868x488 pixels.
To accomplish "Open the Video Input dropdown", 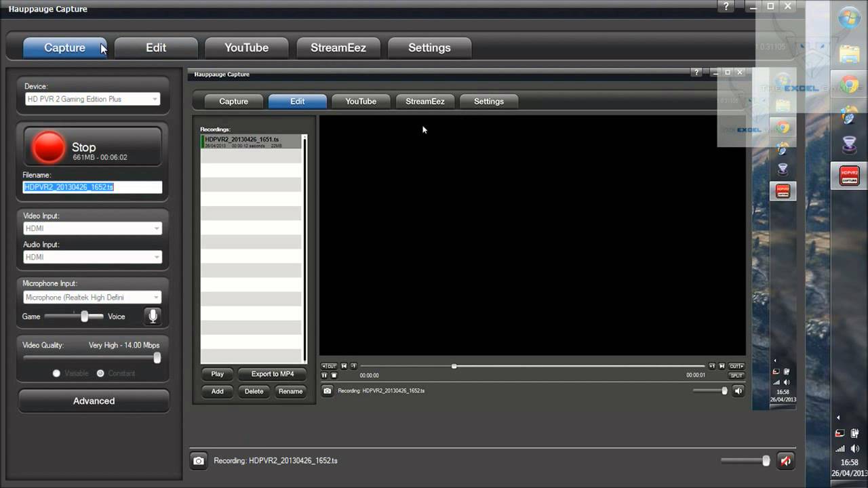I will [x=92, y=228].
